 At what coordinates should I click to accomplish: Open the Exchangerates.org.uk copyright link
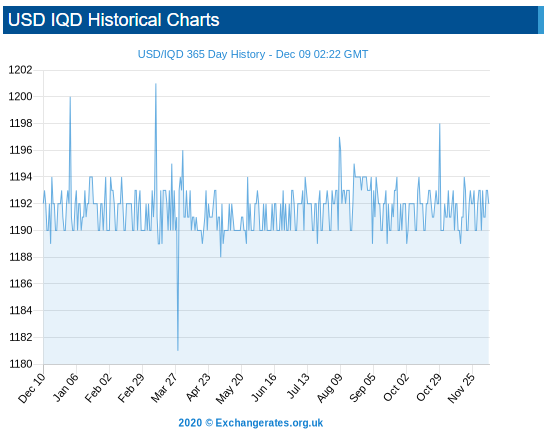click(251, 423)
